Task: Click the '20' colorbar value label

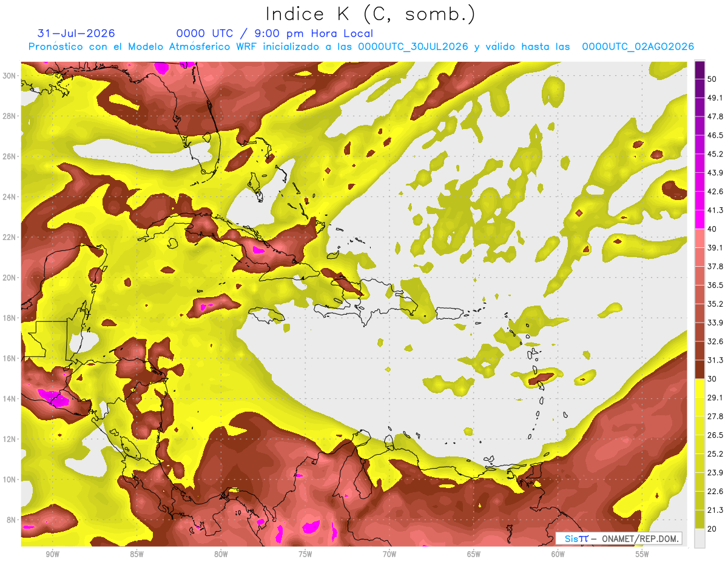Action: coord(713,529)
